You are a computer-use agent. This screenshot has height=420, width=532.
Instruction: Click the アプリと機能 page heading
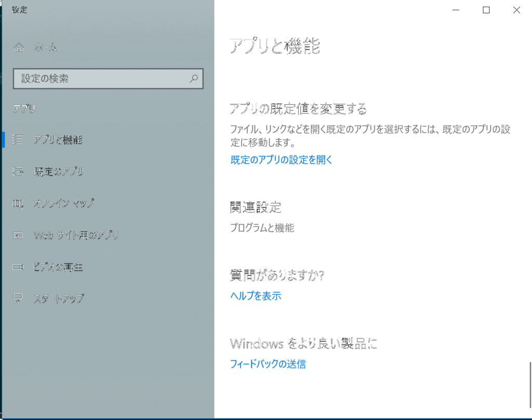point(275,46)
